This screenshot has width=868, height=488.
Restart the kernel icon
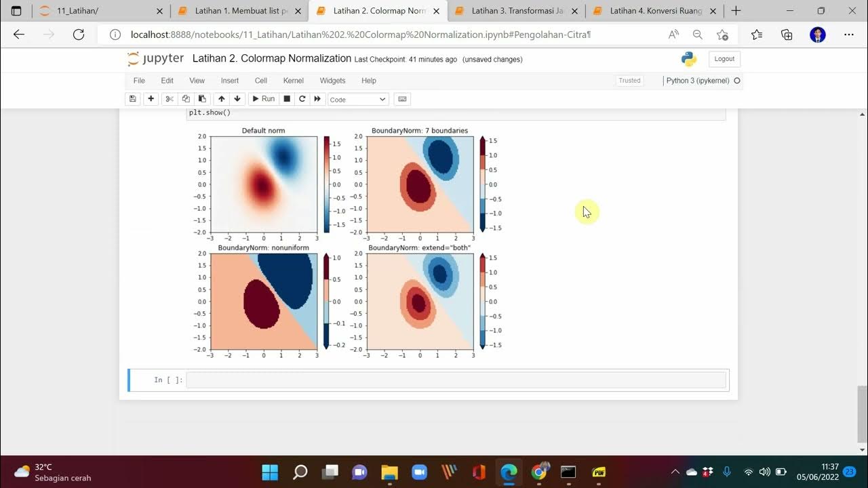point(302,99)
